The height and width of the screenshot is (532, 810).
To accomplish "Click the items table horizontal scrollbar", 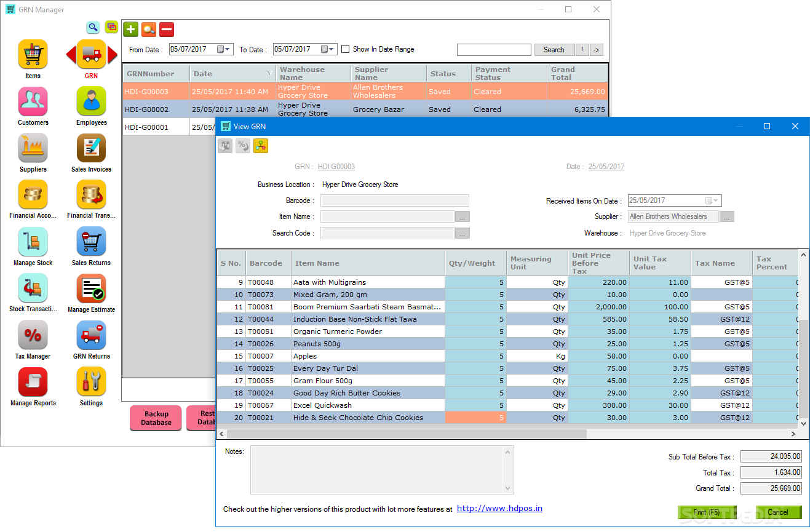I will point(407,434).
